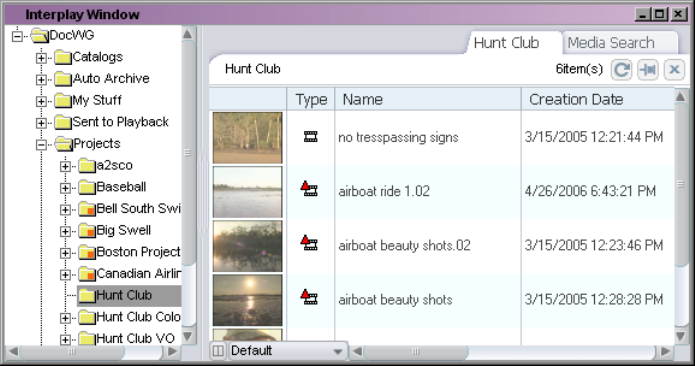695x366 pixels.
Task: Click the Big Swell folder icon
Action: 87,231
